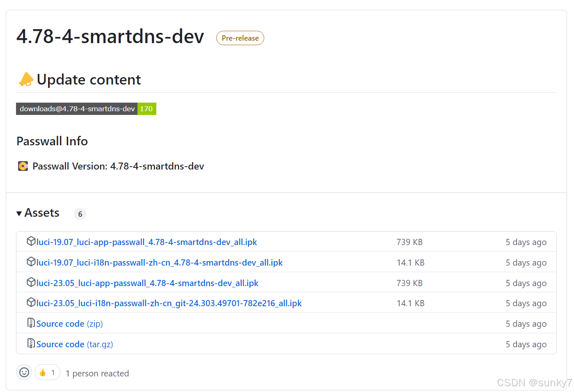
Task: Select '1 person reacted' text
Action: (x=97, y=374)
